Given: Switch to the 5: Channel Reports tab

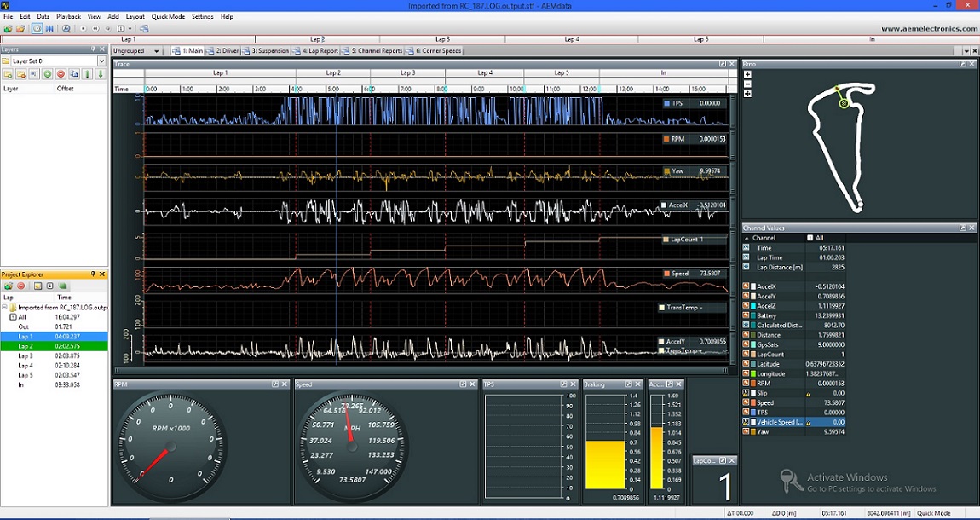Looking at the screenshot, I should tap(372, 50).
